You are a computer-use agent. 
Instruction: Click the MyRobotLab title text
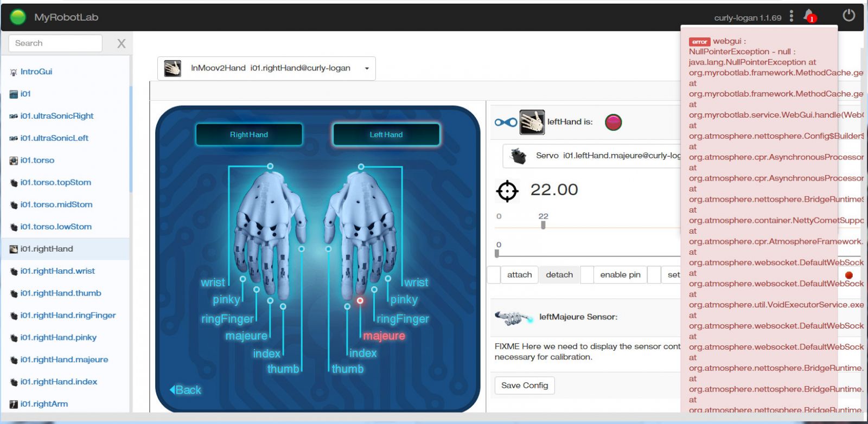66,17
